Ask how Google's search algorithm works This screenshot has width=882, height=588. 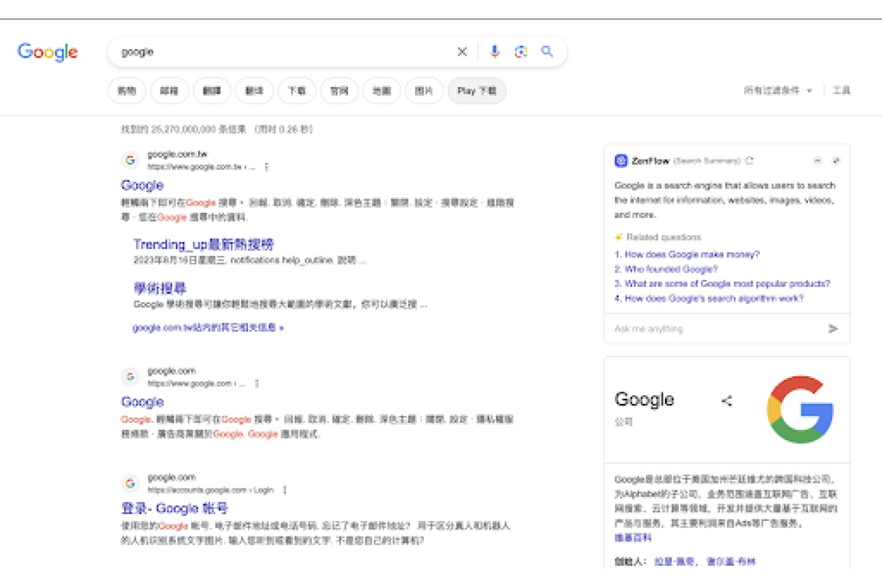click(x=709, y=299)
